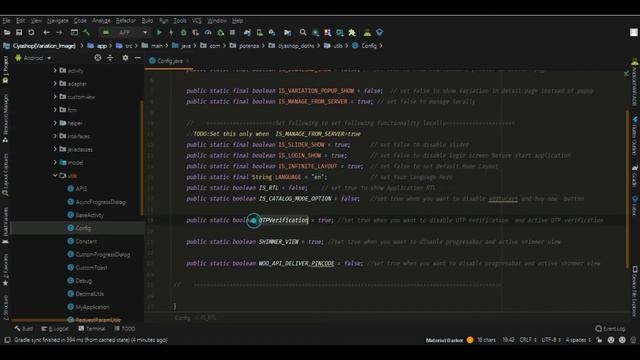Image resolution: width=640 pixels, height=360 pixels.
Task: Click the puzzle piece plugin icon
Action: [352, 32]
